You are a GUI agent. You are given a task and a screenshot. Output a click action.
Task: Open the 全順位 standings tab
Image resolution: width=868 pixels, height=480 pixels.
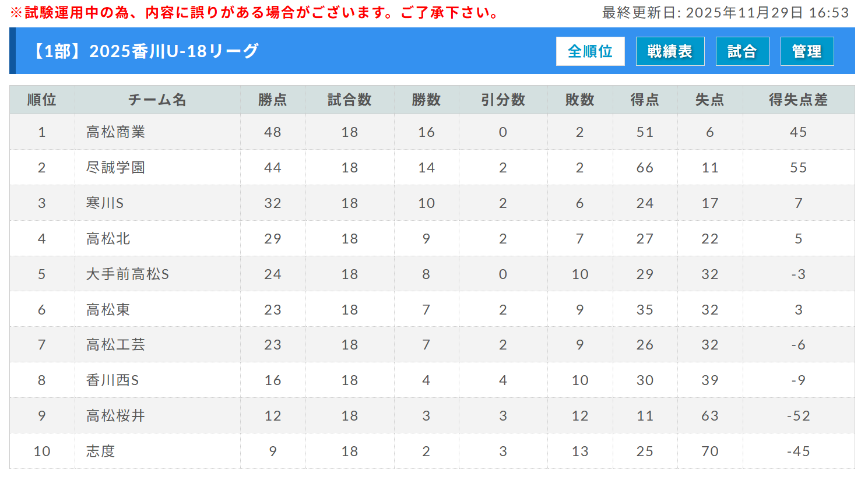point(590,51)
